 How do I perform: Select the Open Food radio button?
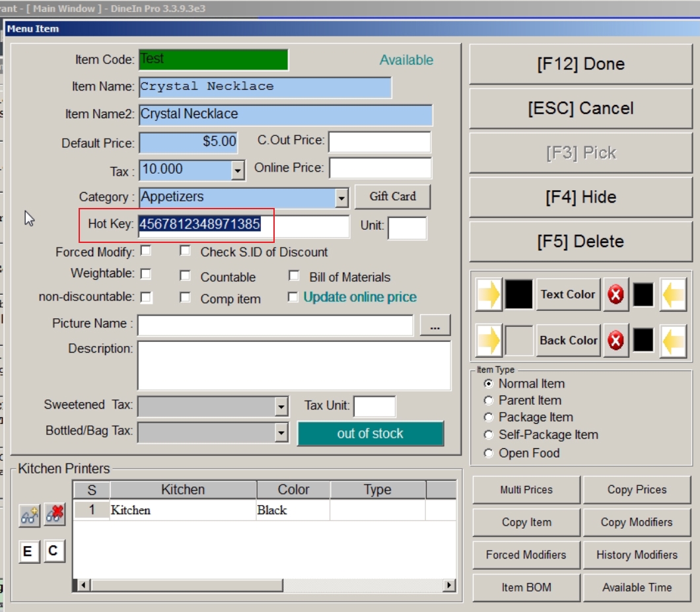pyautogui.click(x=489, y=453)
